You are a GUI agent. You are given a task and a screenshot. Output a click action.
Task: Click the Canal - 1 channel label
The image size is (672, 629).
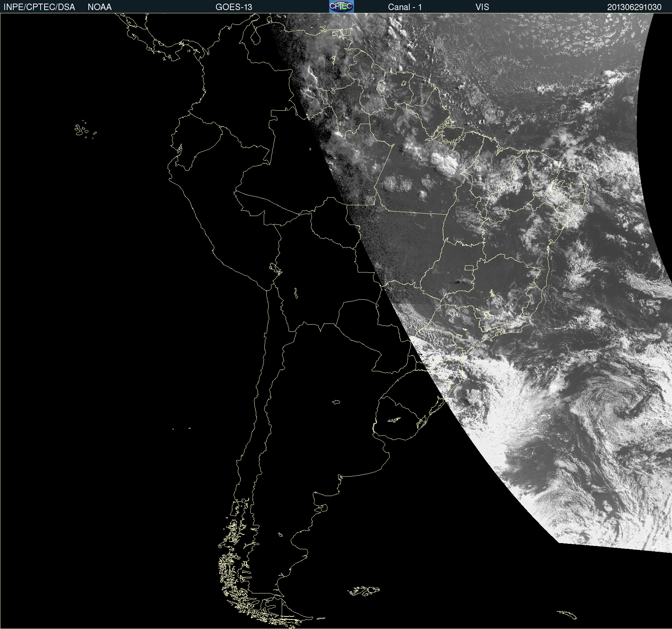tap(405, 7)
